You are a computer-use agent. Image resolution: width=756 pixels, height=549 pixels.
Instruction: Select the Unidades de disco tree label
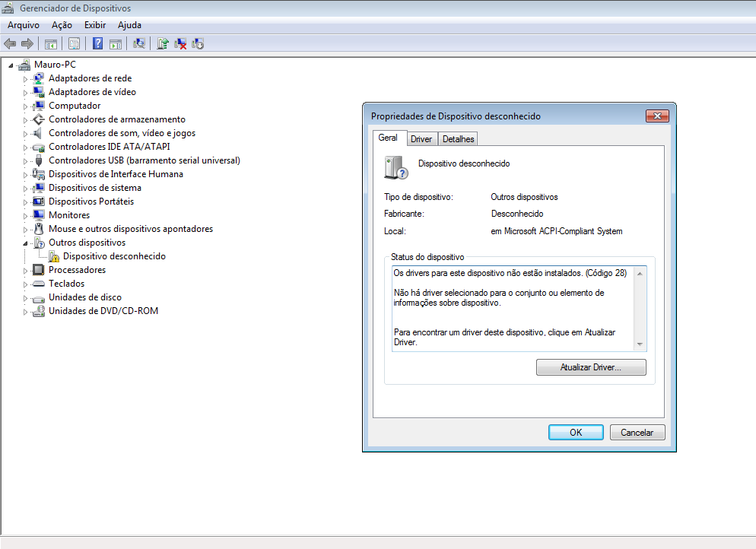85,297
